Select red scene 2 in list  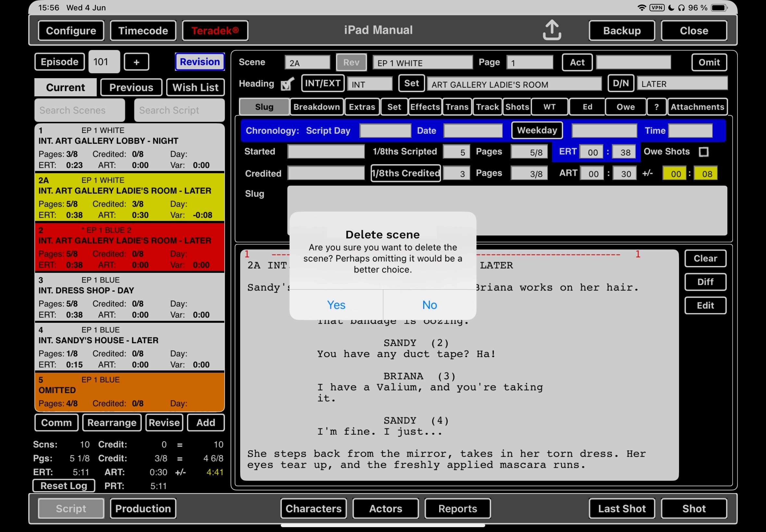coord(130,247)
